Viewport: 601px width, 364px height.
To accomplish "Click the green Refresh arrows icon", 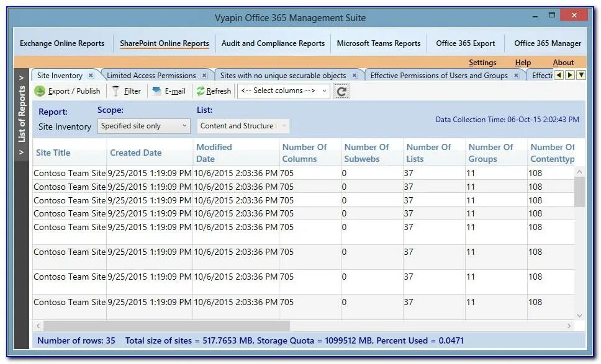I will [201, 91].
